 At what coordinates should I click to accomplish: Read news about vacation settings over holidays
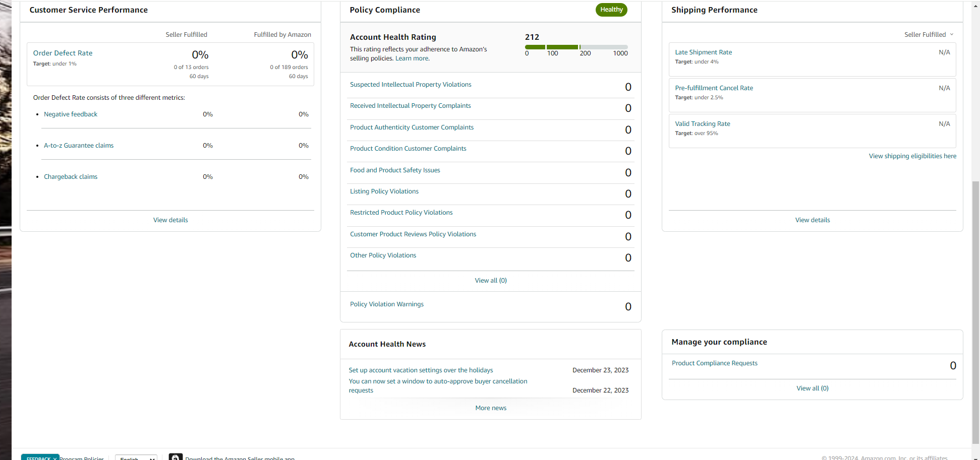click(x=421, y=370)
